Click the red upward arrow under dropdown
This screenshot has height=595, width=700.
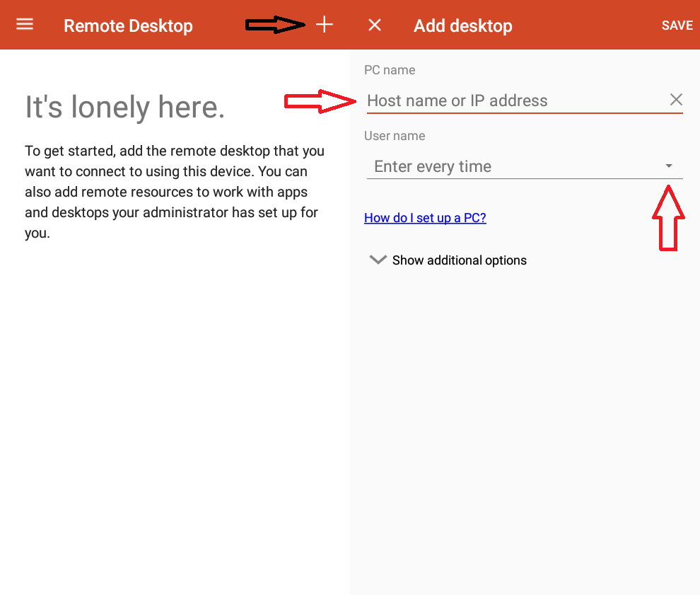click(668, 218)
